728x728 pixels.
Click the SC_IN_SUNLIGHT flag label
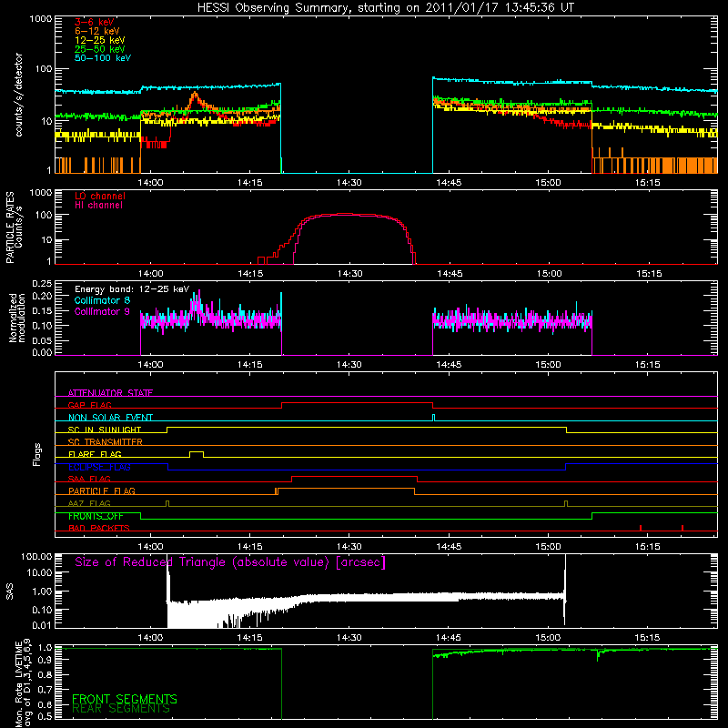coord(105,430)
